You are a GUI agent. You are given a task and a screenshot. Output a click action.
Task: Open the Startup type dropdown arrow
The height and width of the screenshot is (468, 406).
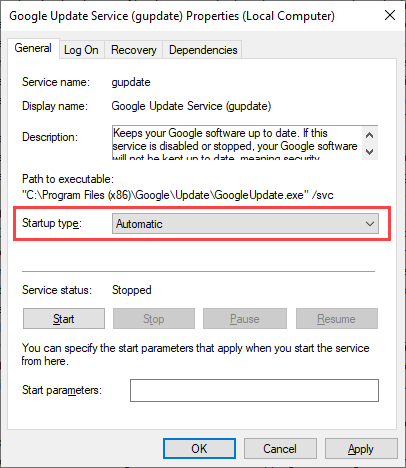(x=370, y=224)
